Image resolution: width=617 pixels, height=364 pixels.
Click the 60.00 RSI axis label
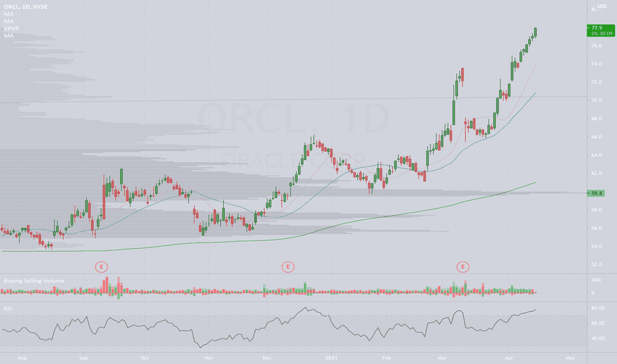tap(598, 323)
